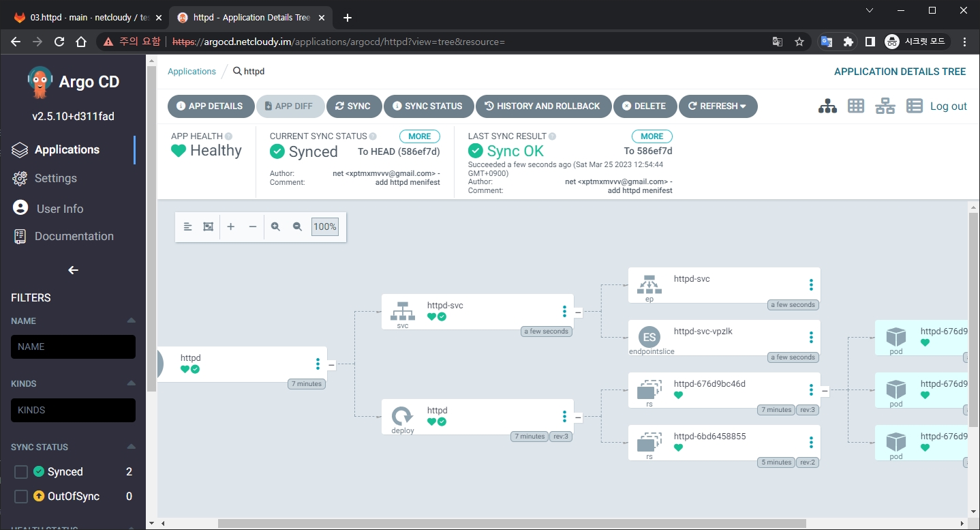Click the horizontal scrollbar of tree view
This screenshot has height=530, width=980.
point(511,524)
